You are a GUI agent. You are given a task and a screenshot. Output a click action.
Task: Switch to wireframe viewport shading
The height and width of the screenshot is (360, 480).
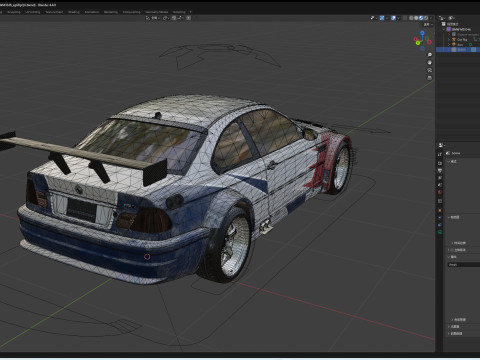point(411,18)
